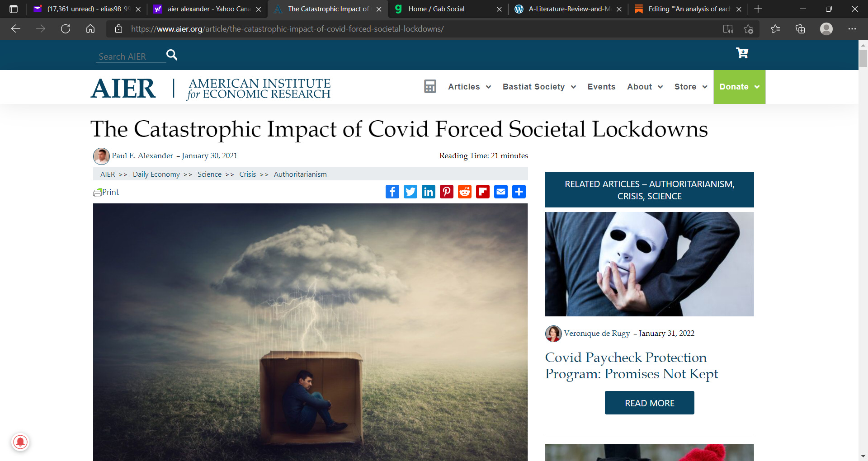Image resolution: width=868 pixels, height=461 pixels.
Task: Pin article with Pinterest icon
Action: [x=446, y=192]
